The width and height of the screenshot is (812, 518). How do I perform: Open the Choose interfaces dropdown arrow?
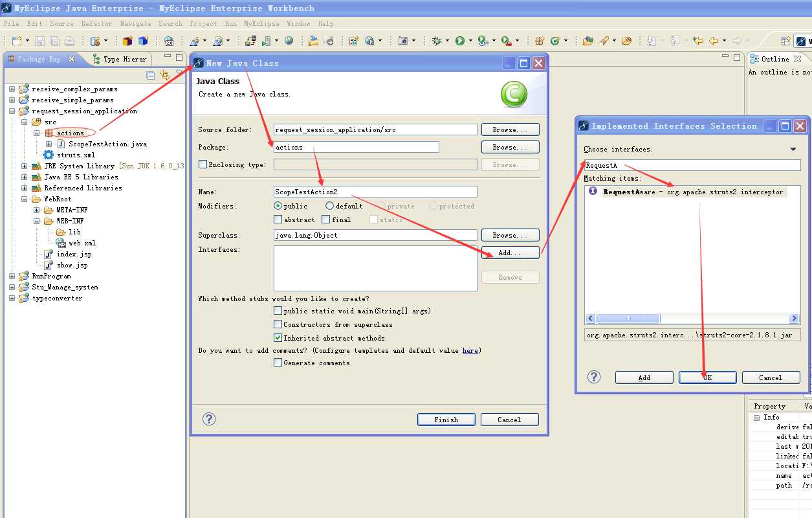(794, 150)
